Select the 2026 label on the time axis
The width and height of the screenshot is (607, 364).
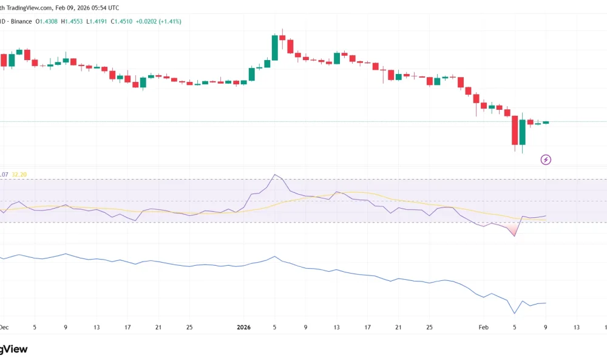click(x=243, y=327)
